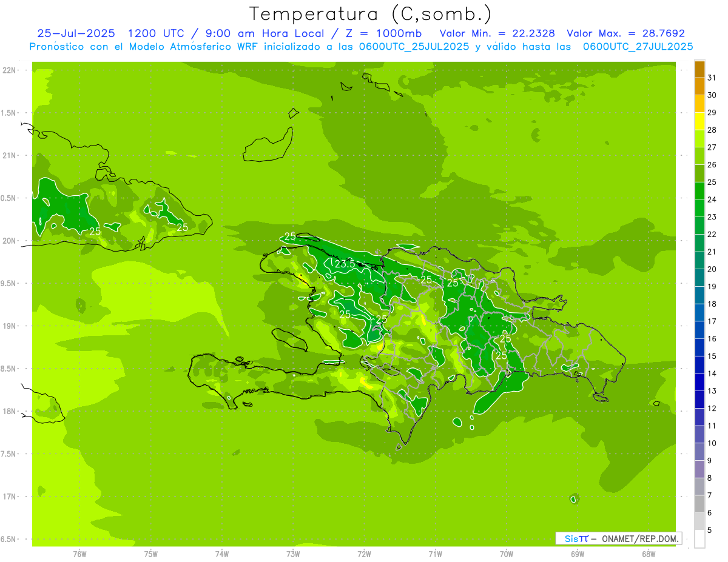Viewport: 728px width, 562px height.
Task: Click the legend value '23'
Action: pos(712,217)
